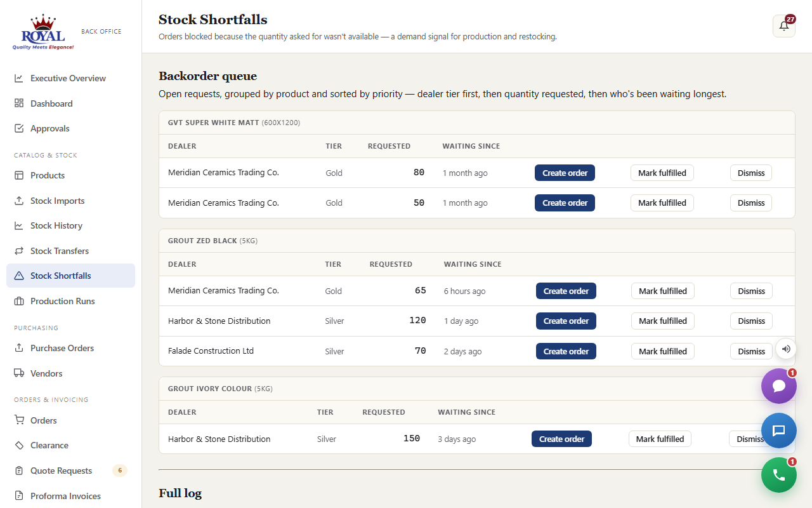Click the Falade Construction Ltd dealer name
The image size is (812, 508).
point(211,351)
